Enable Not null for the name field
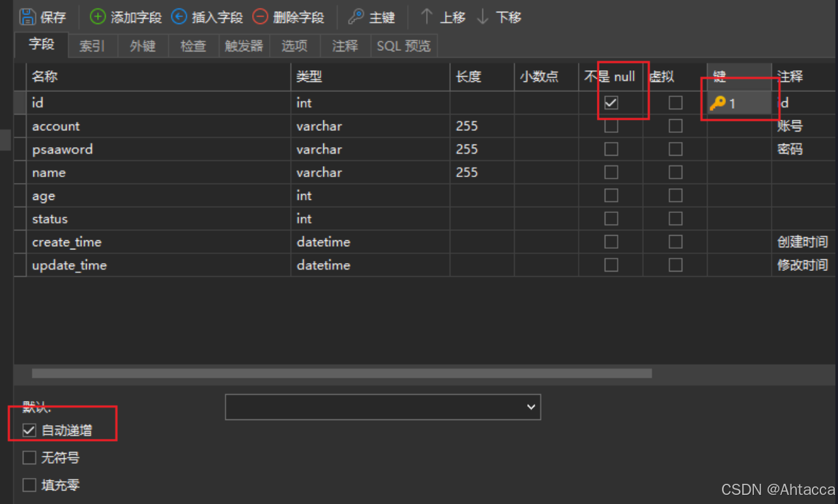 point(611,173)
